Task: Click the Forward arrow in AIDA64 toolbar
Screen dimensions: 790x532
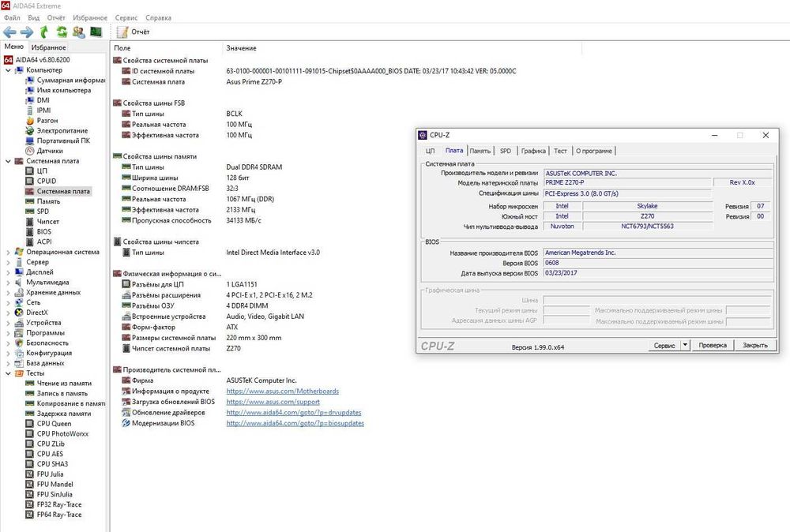Action: click(27, 32)
